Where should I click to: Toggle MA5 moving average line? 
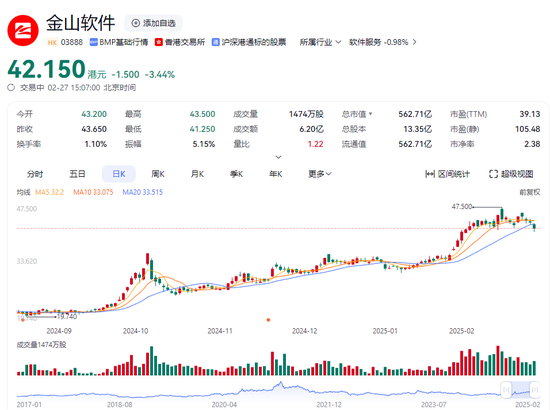(x=49, y=192)
